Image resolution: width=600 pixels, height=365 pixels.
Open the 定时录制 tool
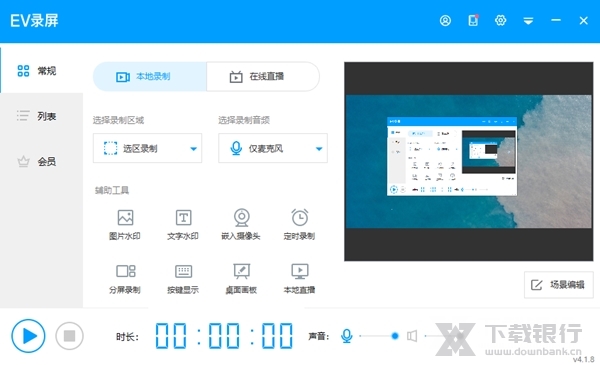tap(299, 225)
